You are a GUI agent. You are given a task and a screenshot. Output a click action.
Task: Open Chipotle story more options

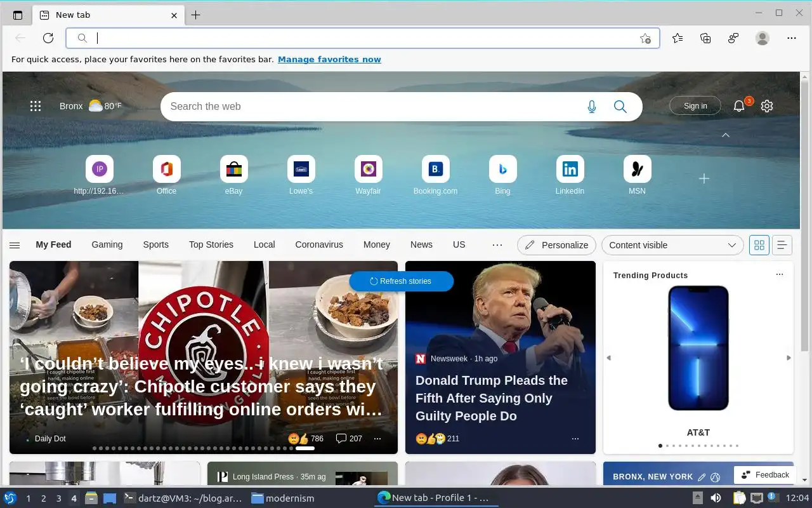click(x=377, y=439)
